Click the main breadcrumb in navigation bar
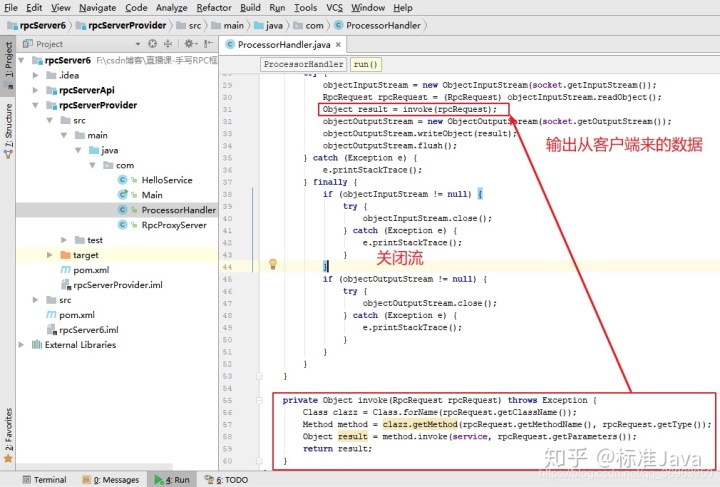Image resolution: width=720 pixels, height=487 pixels. pyautogui.click(x=228, y=26)
